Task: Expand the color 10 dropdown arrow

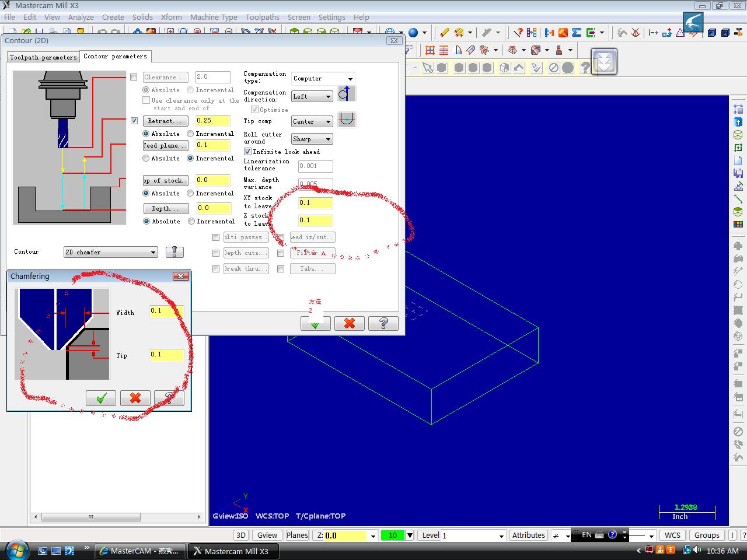Action: pyautogui.click(x=410, y=535)
